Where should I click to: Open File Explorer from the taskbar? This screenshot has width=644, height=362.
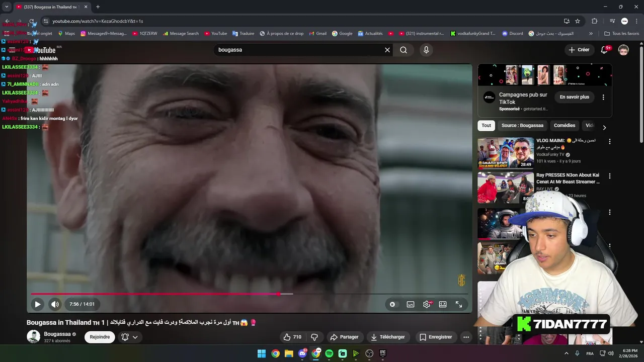(289, 353)
